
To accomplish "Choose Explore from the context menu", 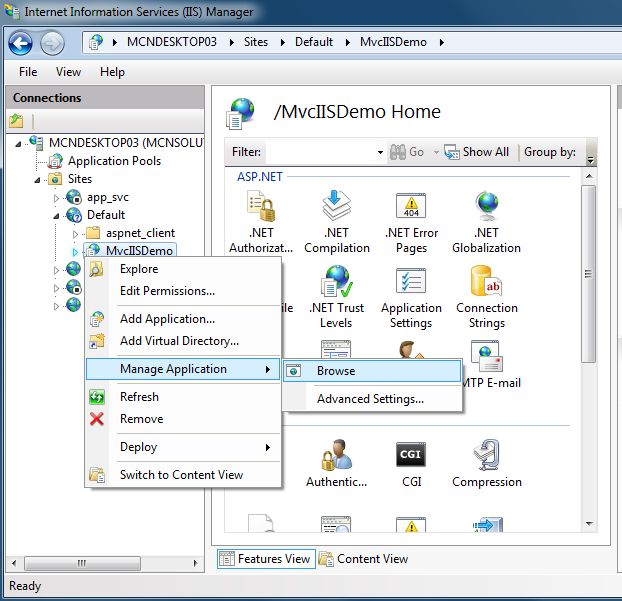I will coord(183,269).
